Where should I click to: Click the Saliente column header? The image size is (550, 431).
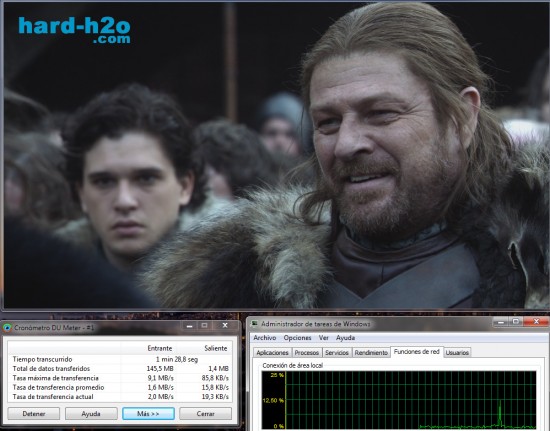(x=216, y=348)
